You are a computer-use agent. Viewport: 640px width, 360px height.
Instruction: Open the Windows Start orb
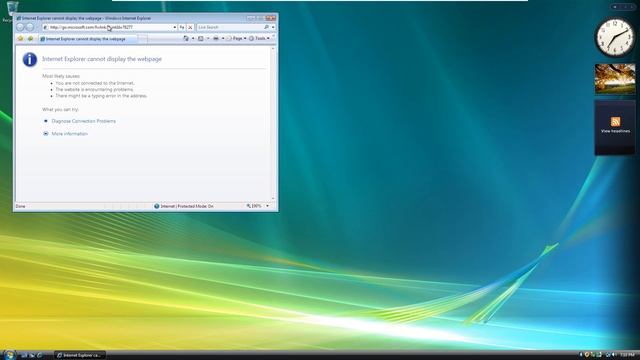click(9, 355)
